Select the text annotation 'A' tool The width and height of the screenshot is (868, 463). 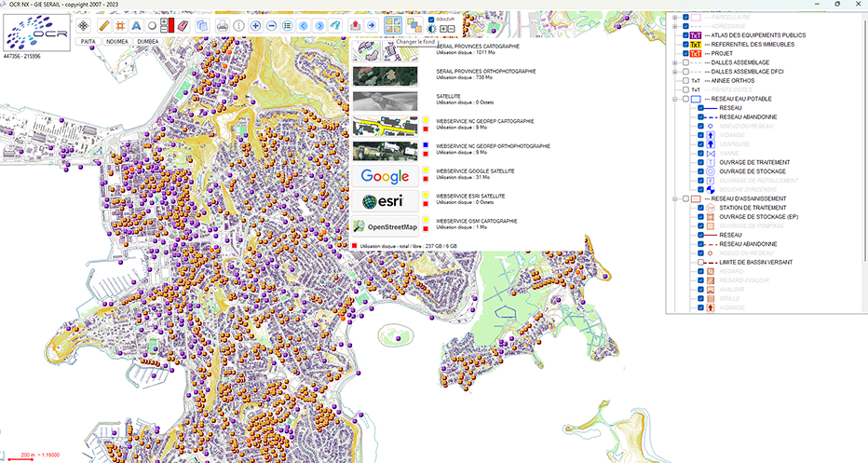(136, 25)
